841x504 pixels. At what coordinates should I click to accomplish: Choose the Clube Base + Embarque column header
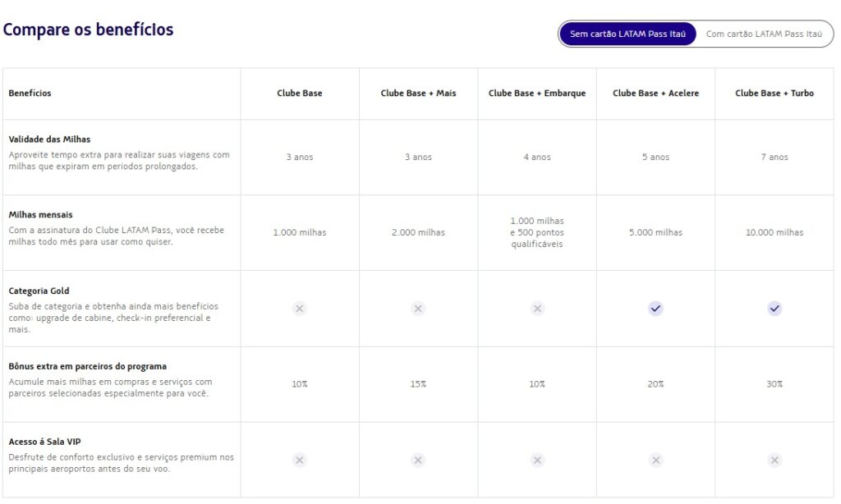[537, 94]
